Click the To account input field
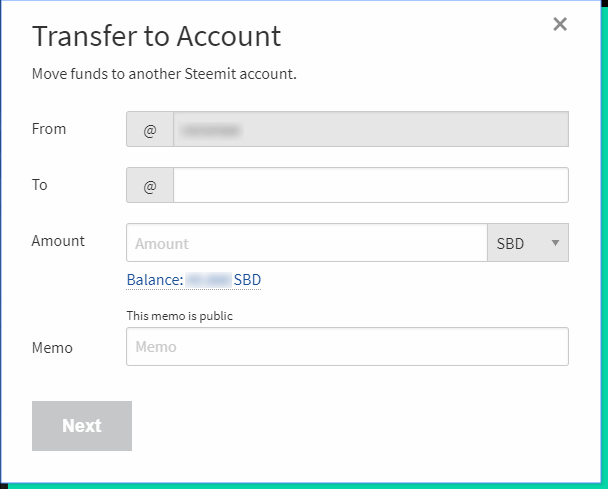Screen dimensions: 608x489 pos(370,186)
